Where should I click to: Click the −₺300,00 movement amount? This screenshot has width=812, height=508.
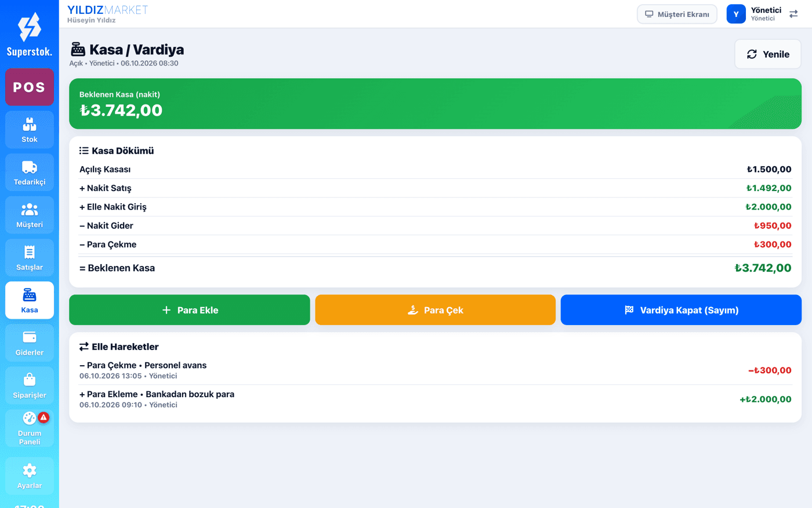point(770,370)
